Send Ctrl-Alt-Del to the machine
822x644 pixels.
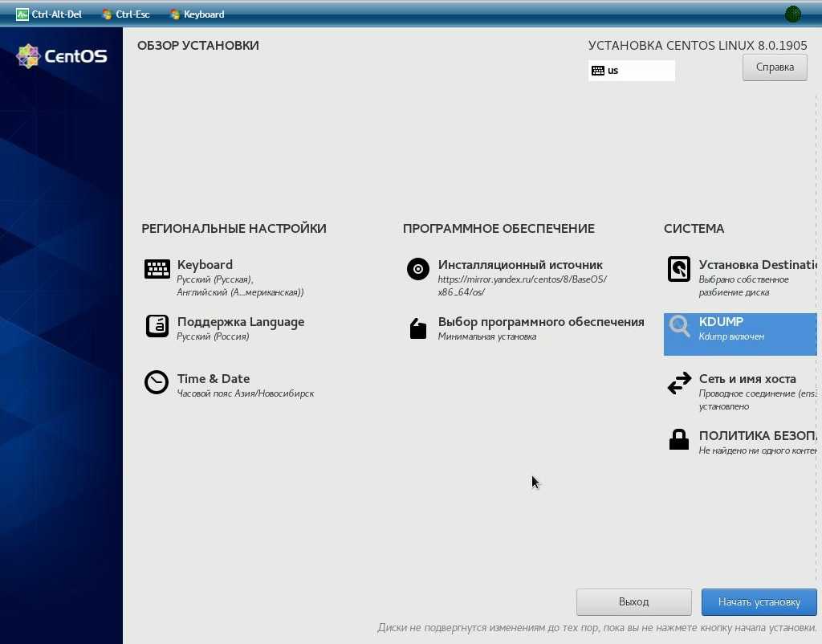(49, 14)
